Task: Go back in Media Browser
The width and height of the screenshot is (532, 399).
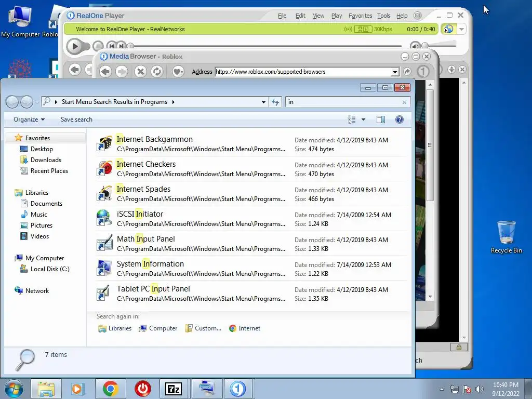Action: point(105,71)
